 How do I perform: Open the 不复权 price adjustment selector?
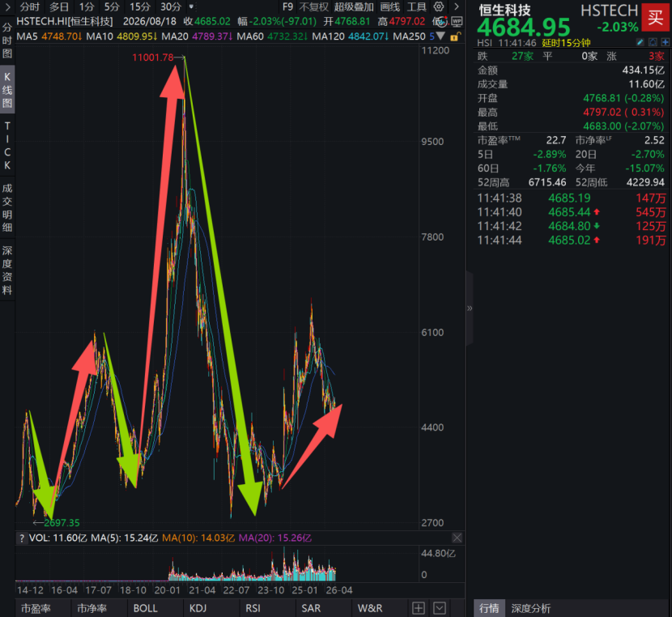tap(313, 6)
